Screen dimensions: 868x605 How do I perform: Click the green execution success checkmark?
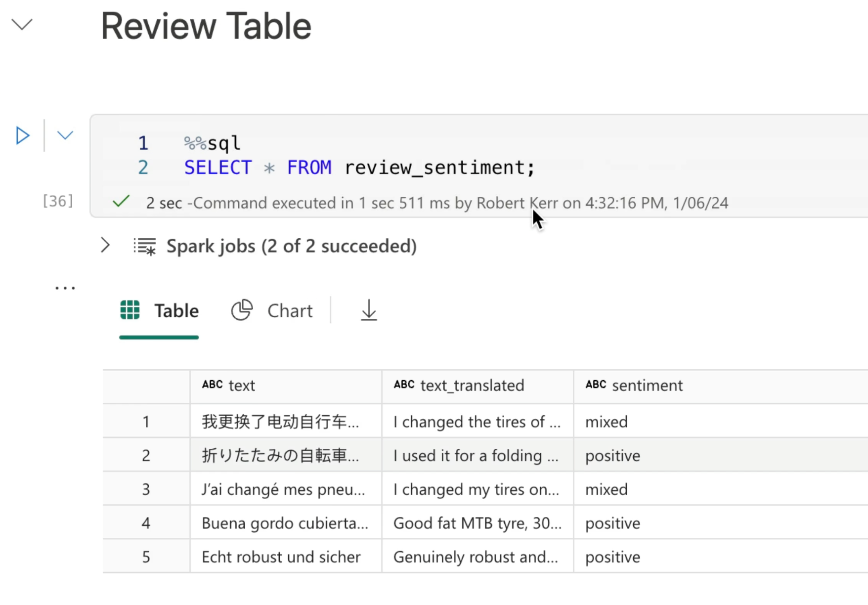point(121,202)
